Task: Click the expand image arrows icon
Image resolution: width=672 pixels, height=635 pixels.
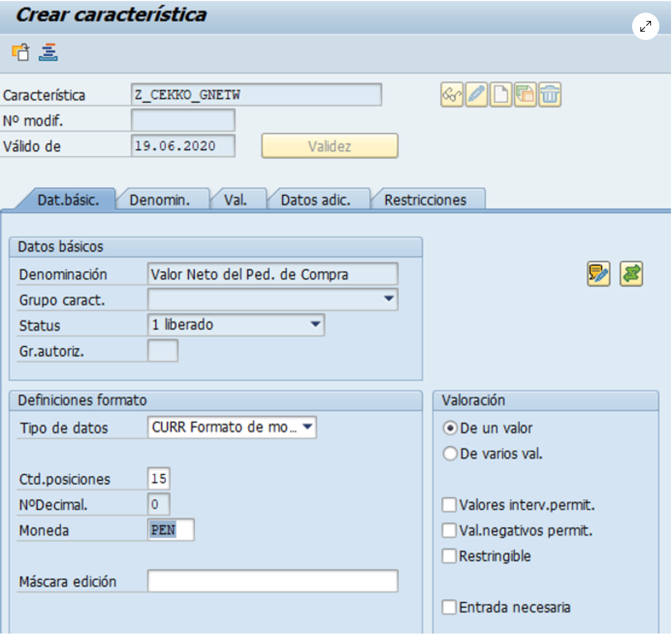Action: pyautogui.click(x=645, y=26)
